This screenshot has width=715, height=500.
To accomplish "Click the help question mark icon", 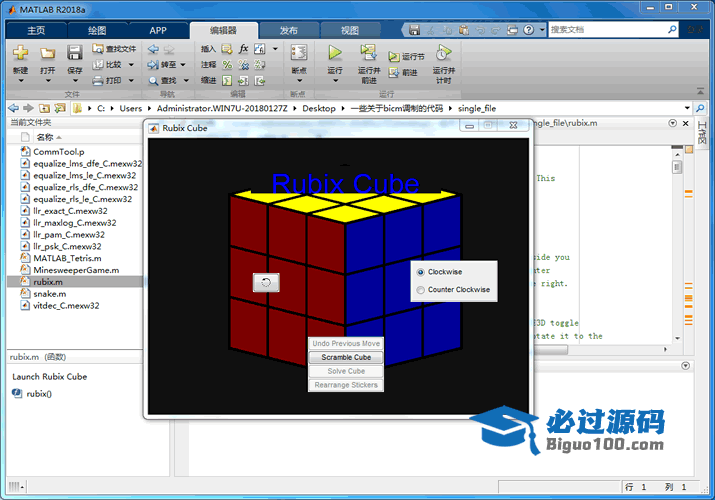I will (x=528, y=30).
